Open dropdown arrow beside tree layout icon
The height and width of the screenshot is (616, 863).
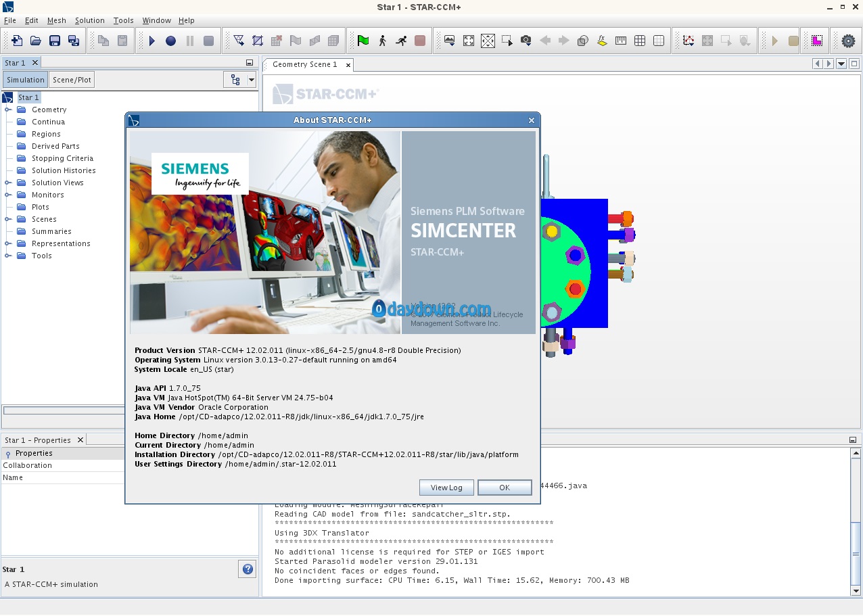[252, 80]
